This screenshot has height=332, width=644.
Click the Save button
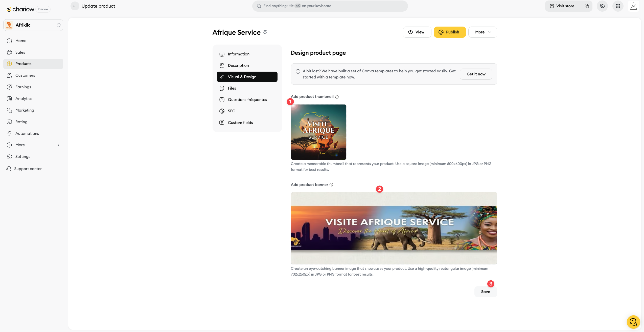tap(486, 292)
